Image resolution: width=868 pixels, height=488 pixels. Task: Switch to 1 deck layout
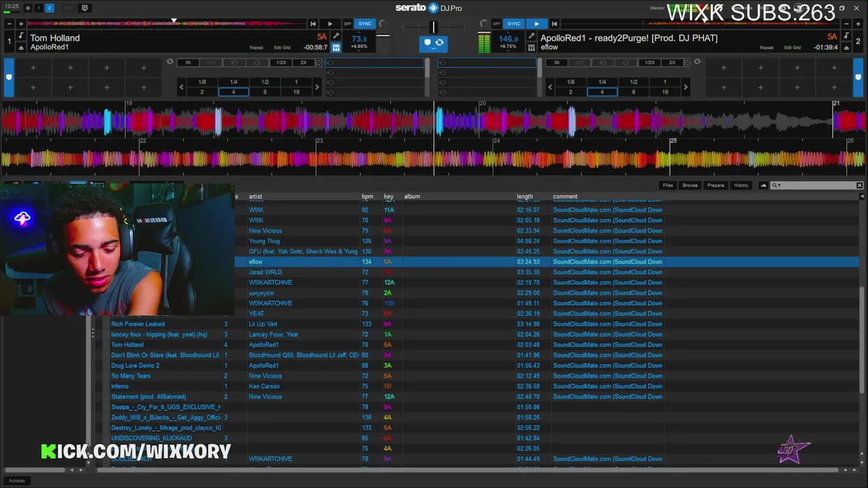pos(39,8)
